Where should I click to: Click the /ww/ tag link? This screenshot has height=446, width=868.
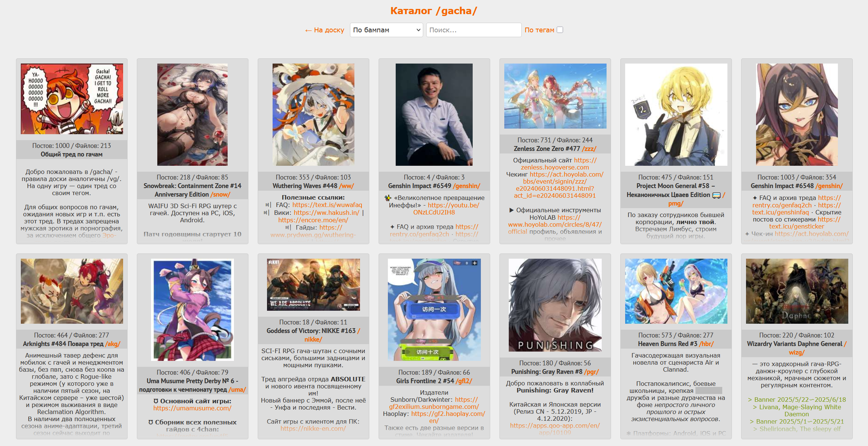click(346, 186)
